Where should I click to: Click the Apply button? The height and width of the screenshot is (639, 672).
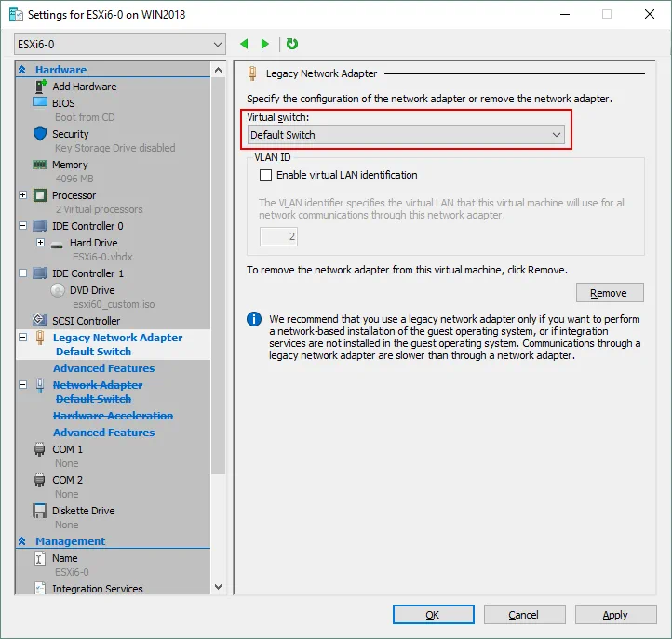pyautogui.click(x=614, y=615)
